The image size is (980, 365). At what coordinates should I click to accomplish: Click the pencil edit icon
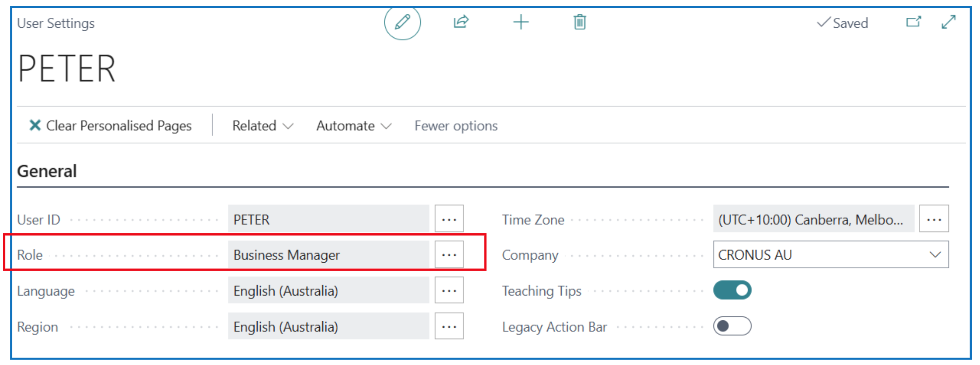click(x=402, y=22)
